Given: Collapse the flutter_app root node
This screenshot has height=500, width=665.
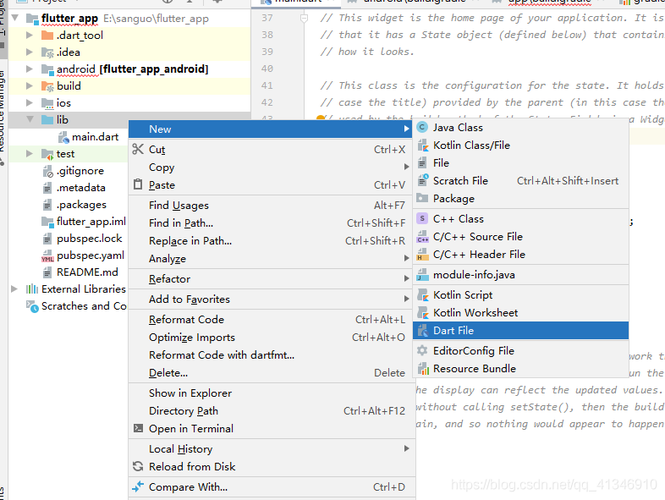Looking at the screenshot, I should pyautogui.click(x=15, y=18).
